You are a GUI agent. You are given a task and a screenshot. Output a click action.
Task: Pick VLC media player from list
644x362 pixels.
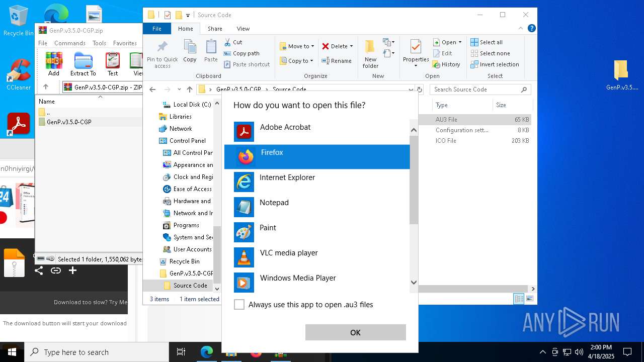(x=317, y=257)
